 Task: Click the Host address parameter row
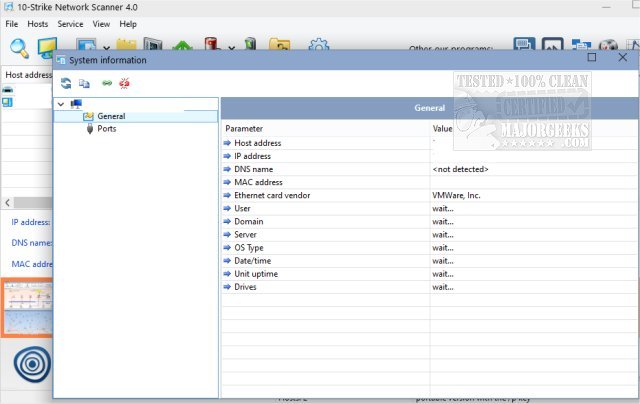pyautogui.click(x=429, y=143)
